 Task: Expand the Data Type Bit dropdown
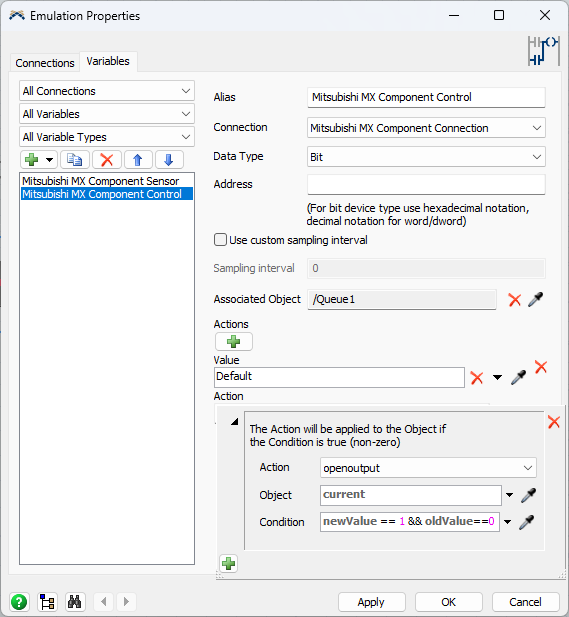pos(426,157)
